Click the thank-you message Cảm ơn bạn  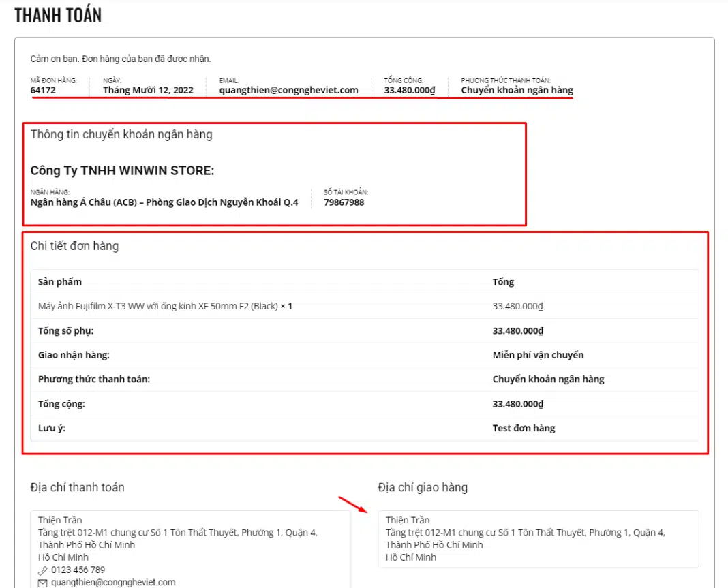(121, 59)
